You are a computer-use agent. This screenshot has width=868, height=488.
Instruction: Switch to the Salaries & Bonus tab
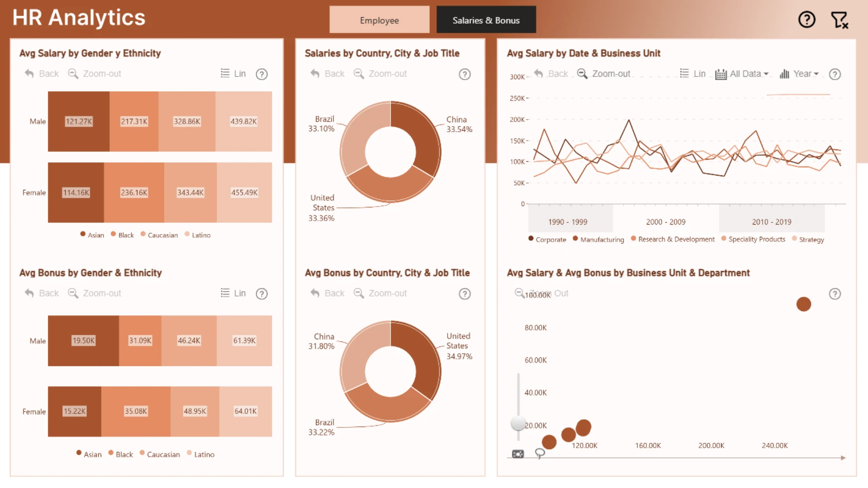point(486,20)
